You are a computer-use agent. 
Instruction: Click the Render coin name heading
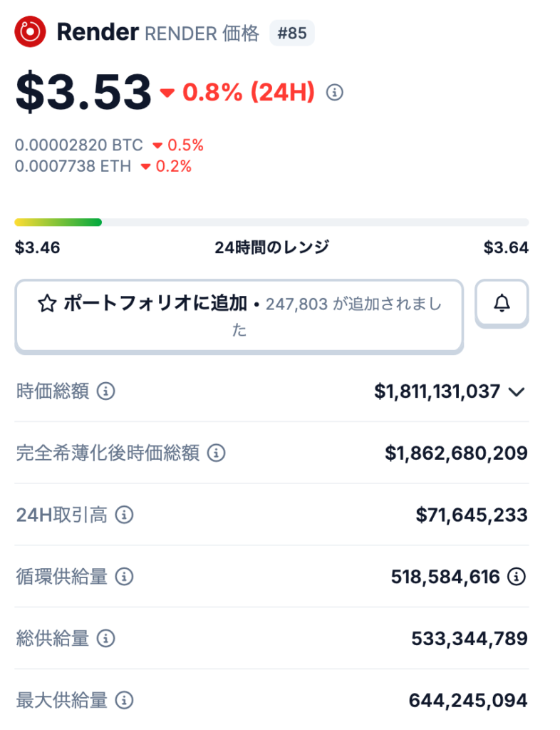tap(97, 32)
